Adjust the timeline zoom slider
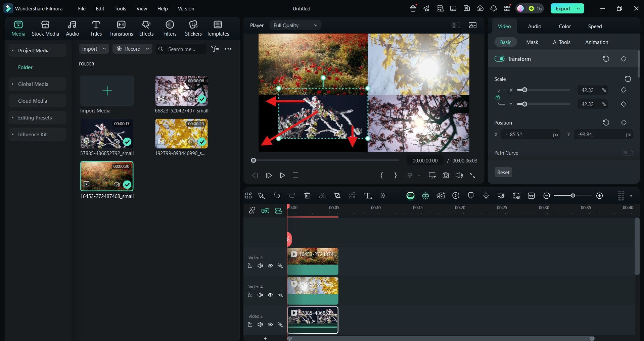The height and width of the screenshot is (341, 644). click(x=573, y=196)
